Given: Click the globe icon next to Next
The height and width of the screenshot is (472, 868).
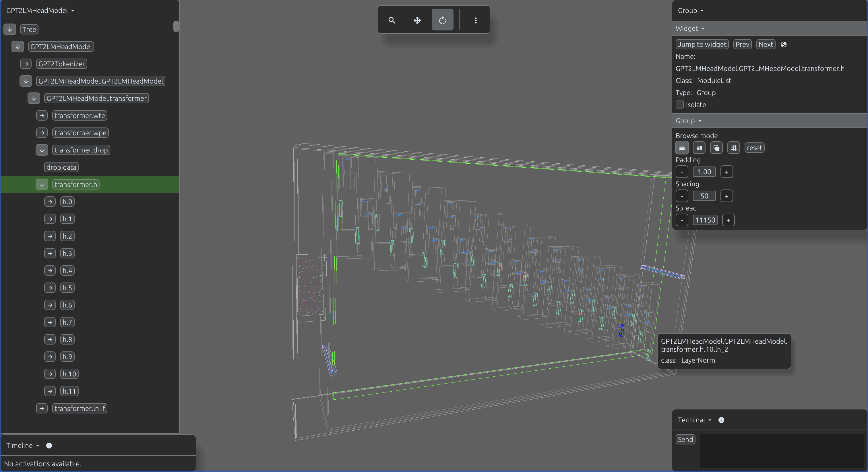Looking at the screenshot, I should tap(783, 45).
